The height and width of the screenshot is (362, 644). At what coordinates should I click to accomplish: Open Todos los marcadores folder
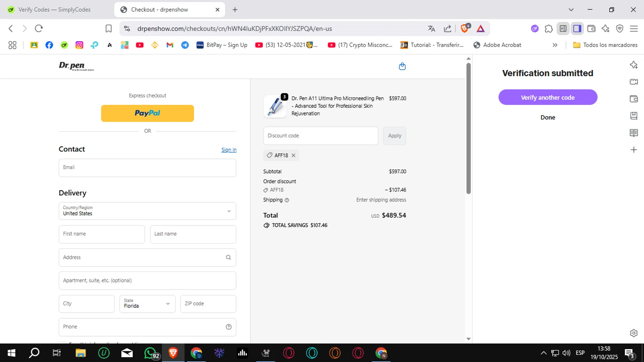click(x=605, y=45)
